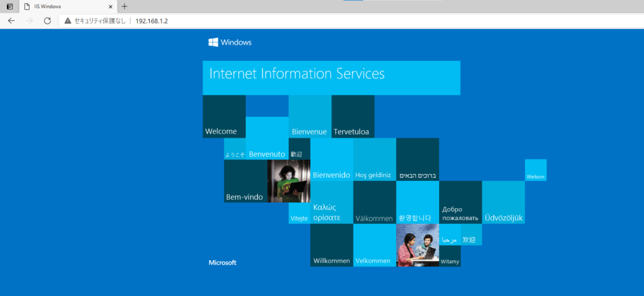Click the 환영합니다 tile
The width and height of the screenshot is (644, 296).
coord(418,202)
